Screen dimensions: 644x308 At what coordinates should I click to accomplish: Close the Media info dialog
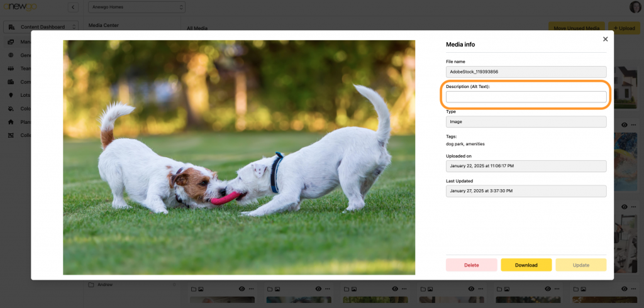tap(605, 39)
